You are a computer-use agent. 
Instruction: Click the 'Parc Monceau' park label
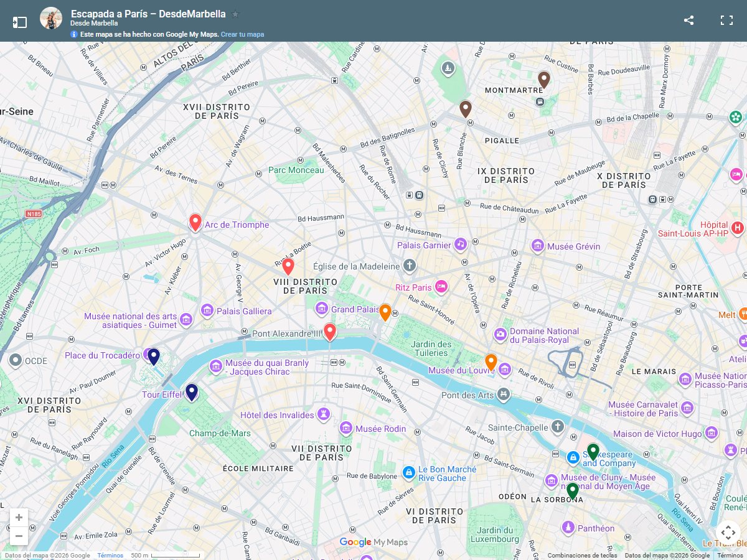296,170
